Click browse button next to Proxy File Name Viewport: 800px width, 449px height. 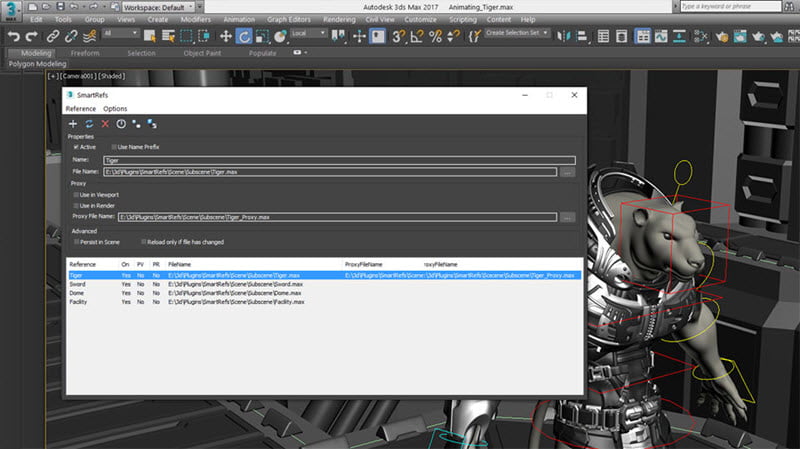tap(567, 217)
